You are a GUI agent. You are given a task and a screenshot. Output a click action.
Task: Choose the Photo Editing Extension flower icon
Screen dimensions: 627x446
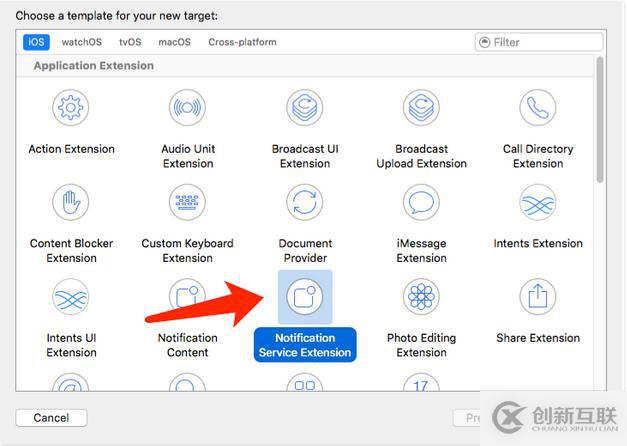421,297
